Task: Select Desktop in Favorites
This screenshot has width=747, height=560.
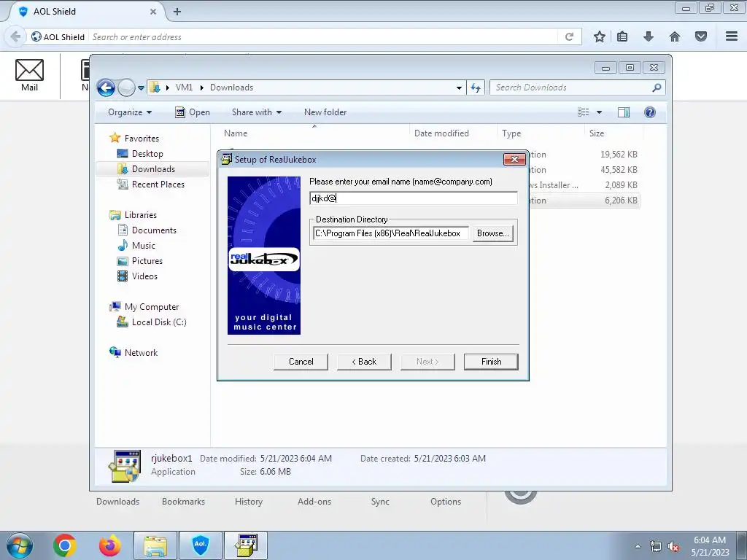Action: [x=147, y=154]
